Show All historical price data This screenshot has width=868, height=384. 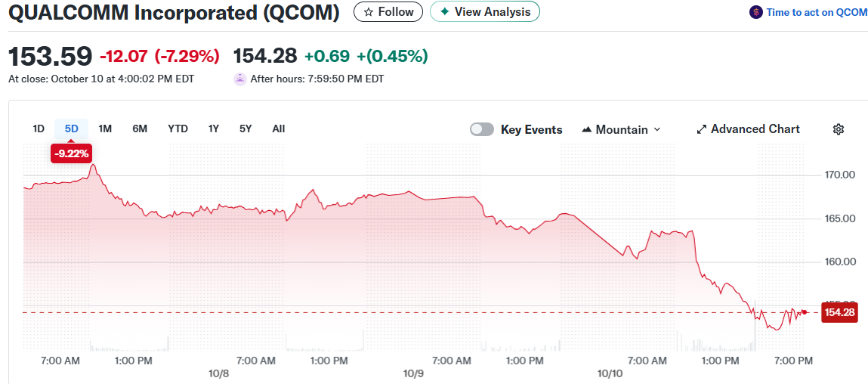point(278,129)
